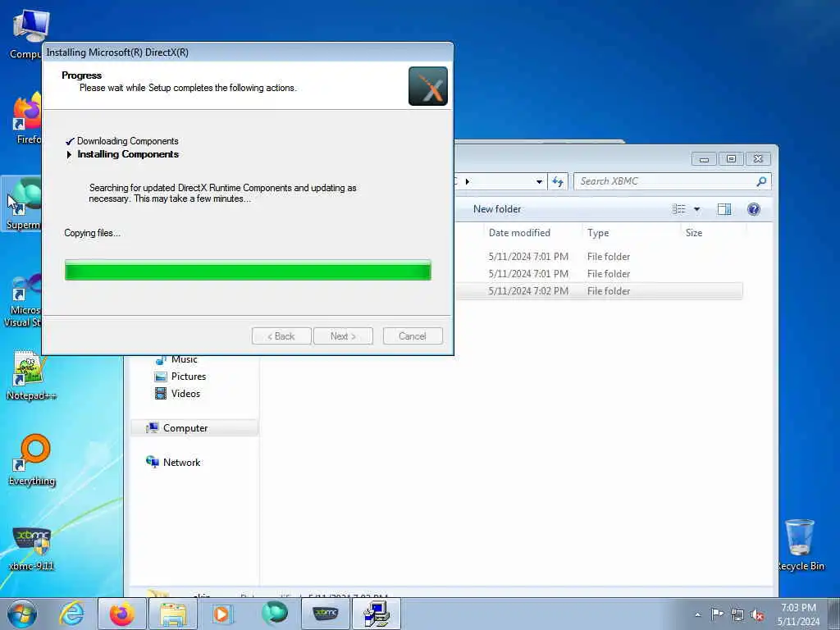Open the address bar history dropdown

(x=539, y=181)
